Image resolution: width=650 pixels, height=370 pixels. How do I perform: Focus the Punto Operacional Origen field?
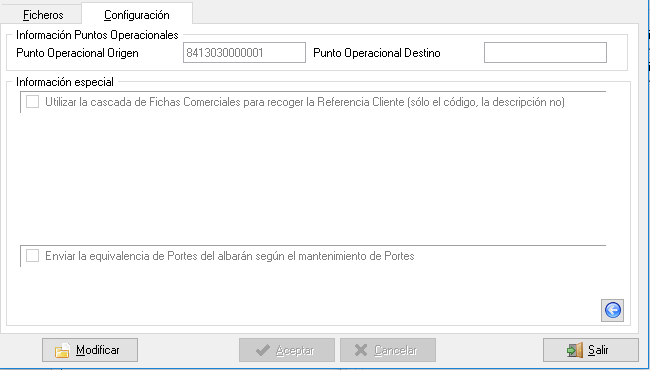(244, 53)
